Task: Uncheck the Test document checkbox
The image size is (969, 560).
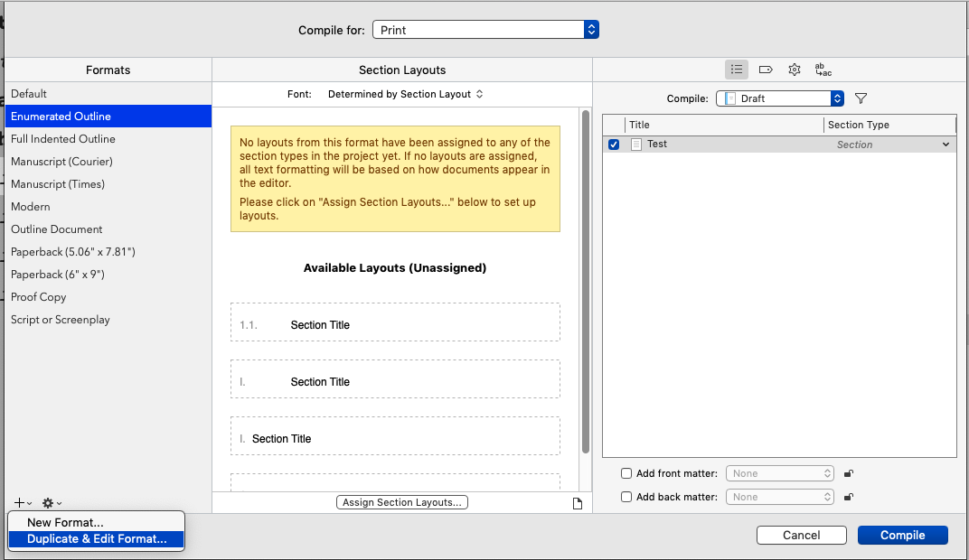Action: [614, 145]
